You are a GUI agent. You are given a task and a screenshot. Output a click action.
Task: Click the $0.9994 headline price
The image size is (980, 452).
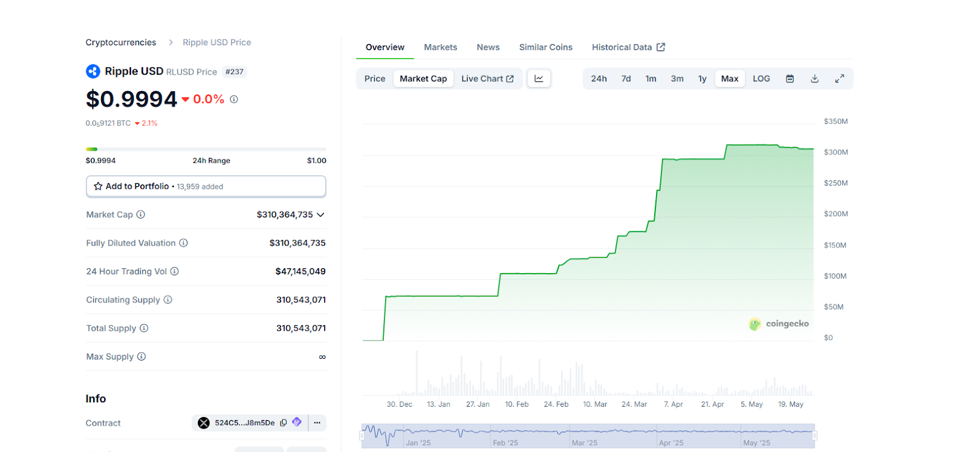[x=132, y=99]
